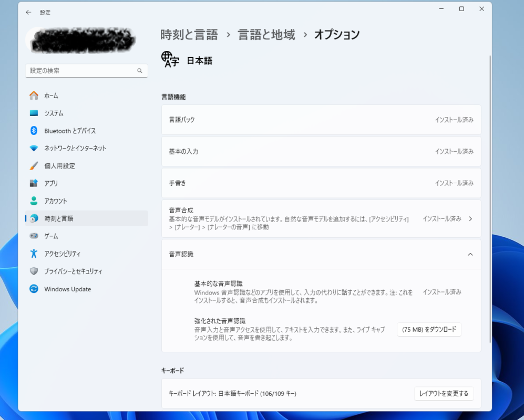Click レイアウトを変更する button
Screen dimensions: 524x420
(x=444, y=394)
